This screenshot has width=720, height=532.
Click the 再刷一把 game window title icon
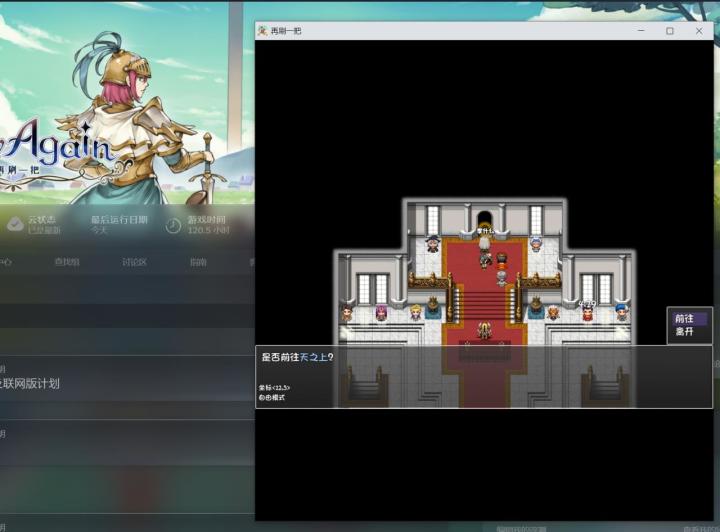262,31
